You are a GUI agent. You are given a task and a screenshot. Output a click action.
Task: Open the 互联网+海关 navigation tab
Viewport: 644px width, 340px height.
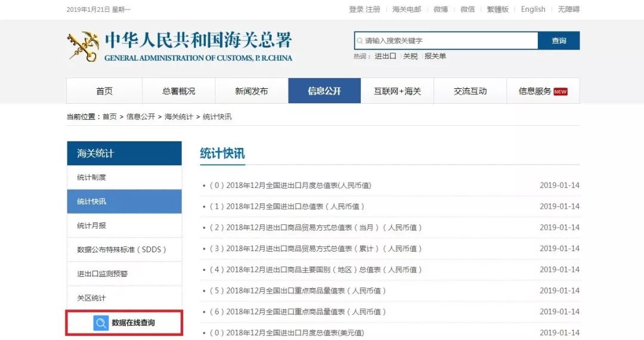tap(397, 91)
